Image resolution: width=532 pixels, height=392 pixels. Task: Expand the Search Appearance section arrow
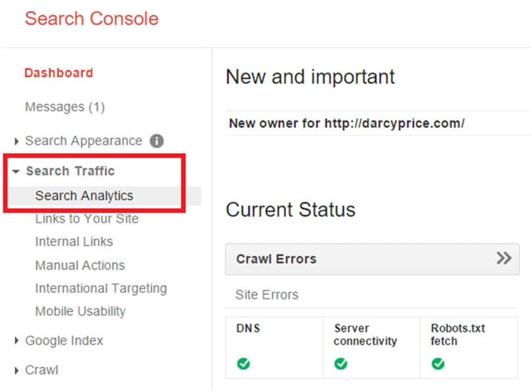pos(16,141)
